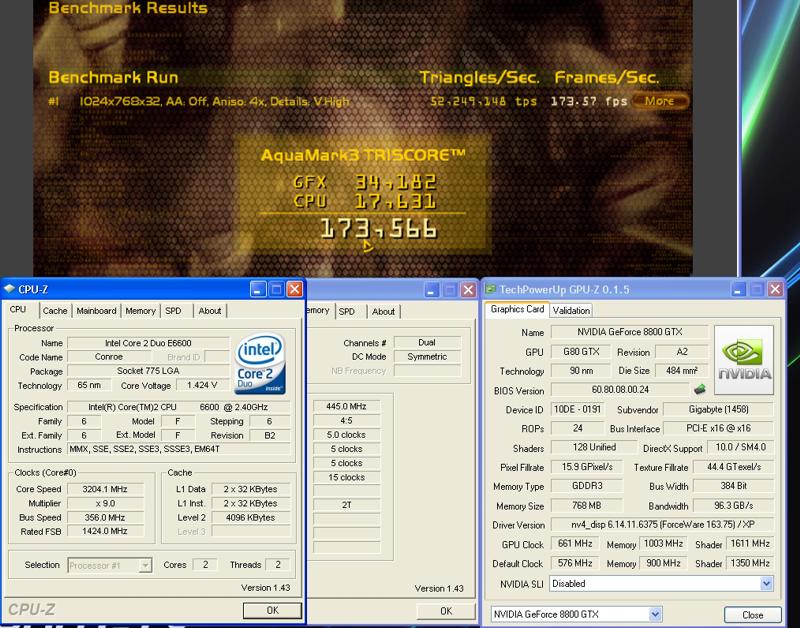Click the GPU name field NVIDIA GeForce 8800 GTX
800x628 pixels.
[x=630, y=332]
